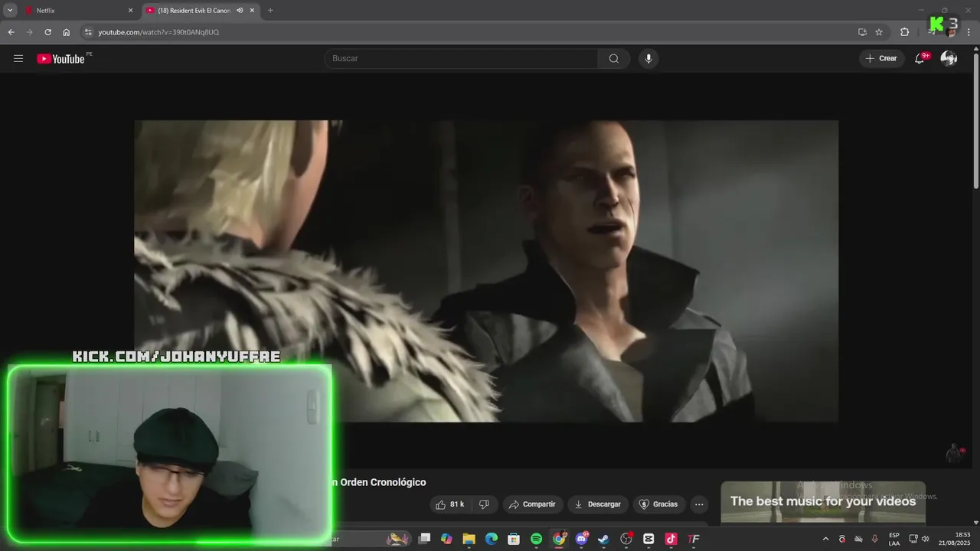This screenshot has width=980, height=551.
Task: View site information in address bar
Action: pyautogui.click(x=88, y=32)
